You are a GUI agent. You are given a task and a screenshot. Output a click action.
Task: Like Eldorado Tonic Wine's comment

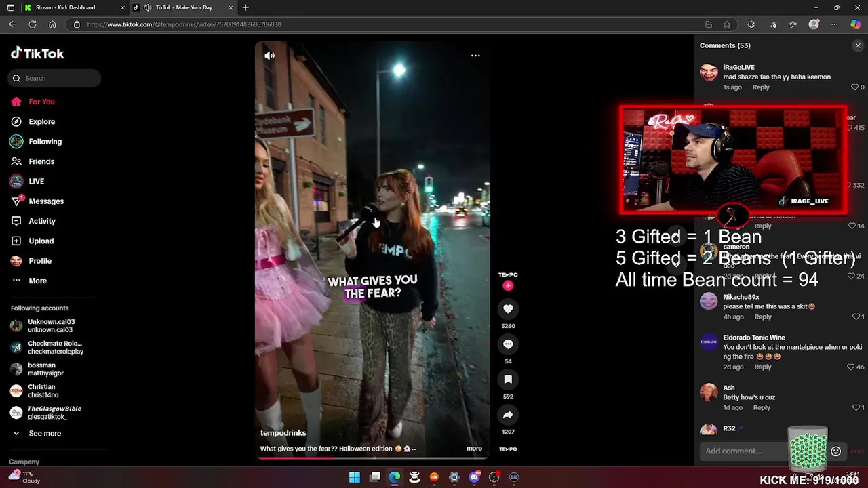click(x=851, y=367)
